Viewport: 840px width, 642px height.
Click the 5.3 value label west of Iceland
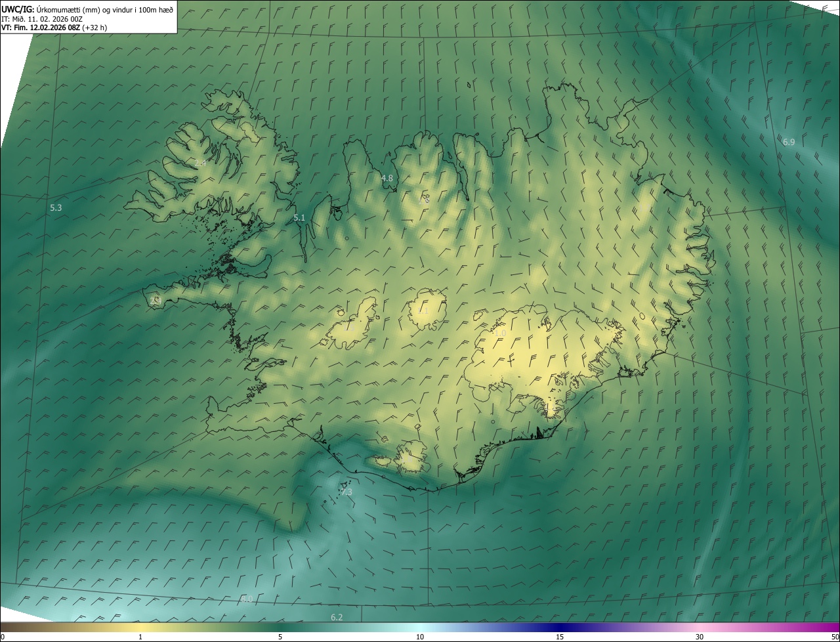[56, 208]
